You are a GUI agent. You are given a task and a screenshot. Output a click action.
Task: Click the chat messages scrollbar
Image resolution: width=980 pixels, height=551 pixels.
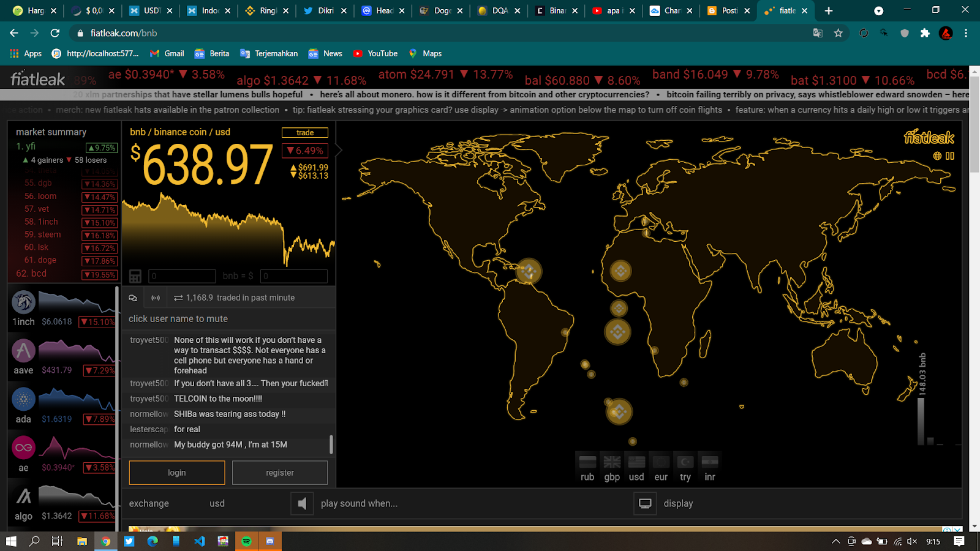331,444
